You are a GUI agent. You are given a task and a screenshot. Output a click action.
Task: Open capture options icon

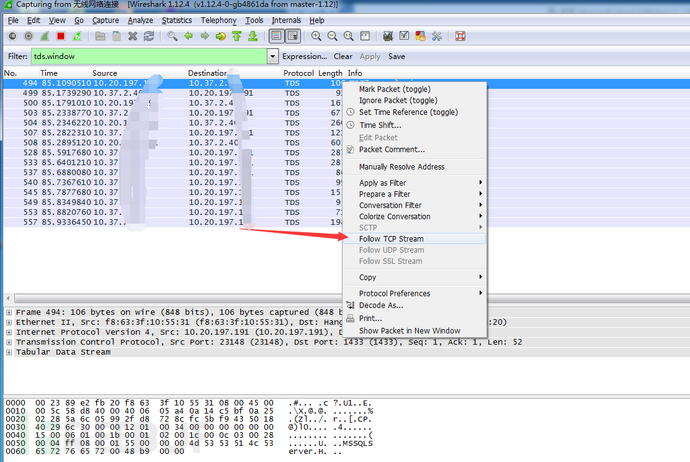[x=29, y=36]
